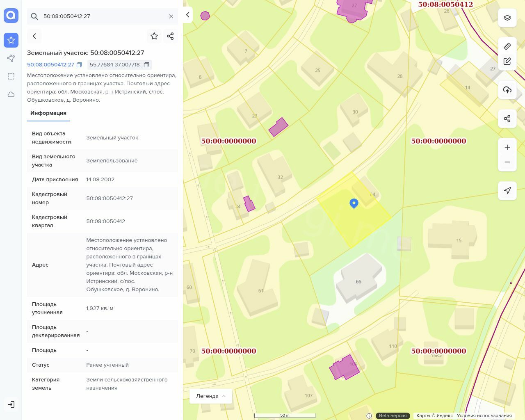
Task: Zoom in on the map
Action: (507, 147)
